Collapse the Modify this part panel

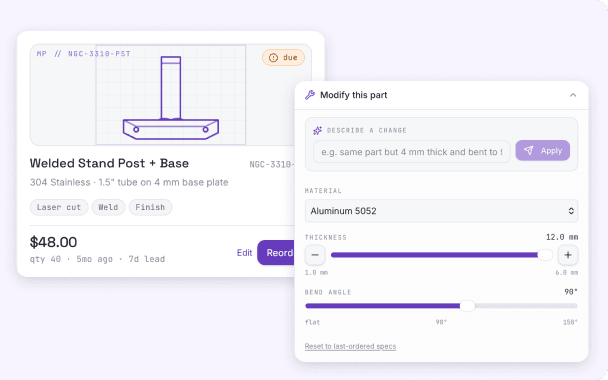[573, 95]
